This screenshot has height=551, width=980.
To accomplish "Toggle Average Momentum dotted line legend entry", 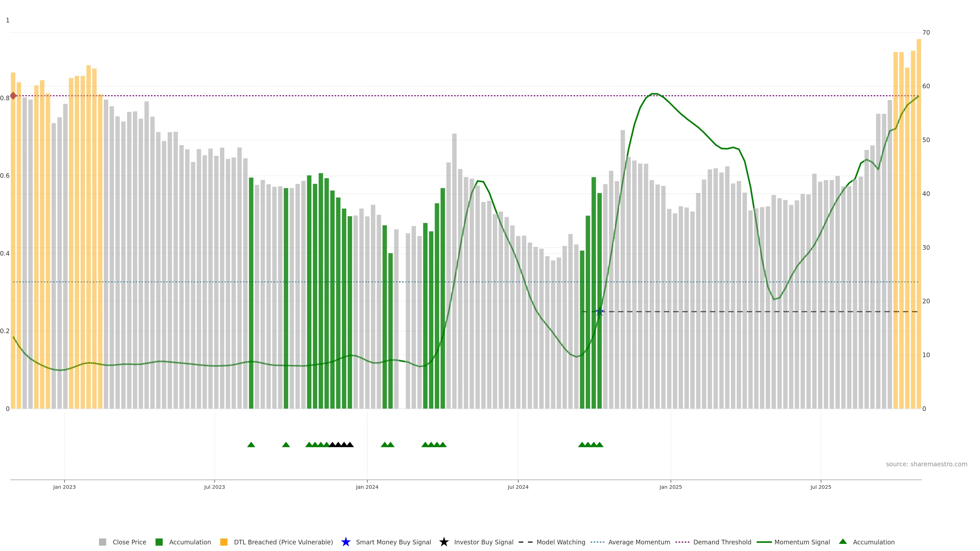I will pos(639,542).
